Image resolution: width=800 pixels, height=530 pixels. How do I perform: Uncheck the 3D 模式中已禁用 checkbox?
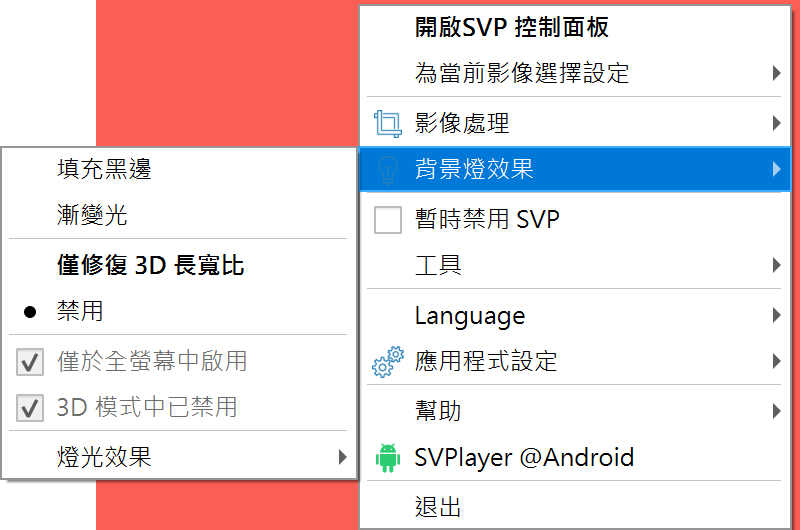[x=30, y=408]
